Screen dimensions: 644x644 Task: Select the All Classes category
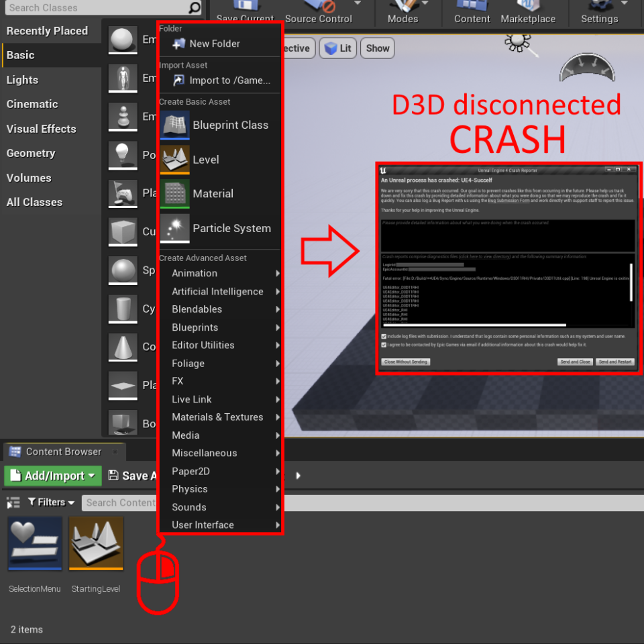[52, 202]
